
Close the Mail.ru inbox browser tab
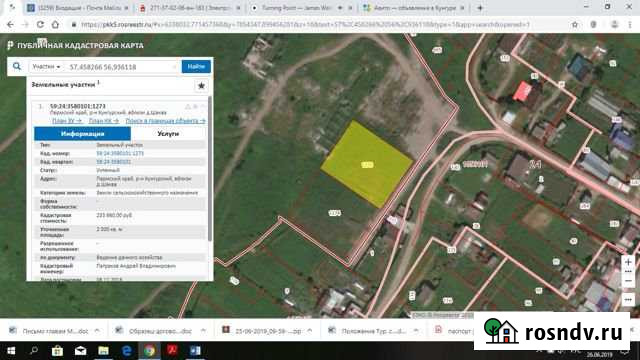pyautogui.click(x=126, y=8)
